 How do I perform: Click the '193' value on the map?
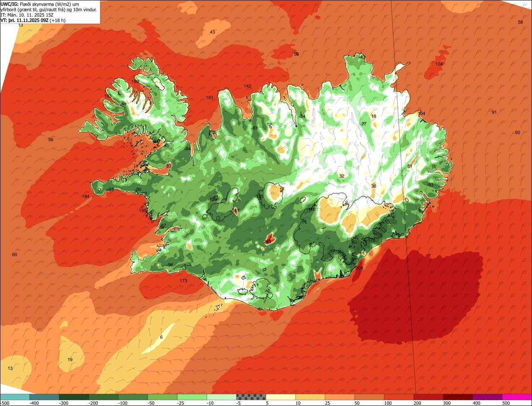click(x=108, y=96)
